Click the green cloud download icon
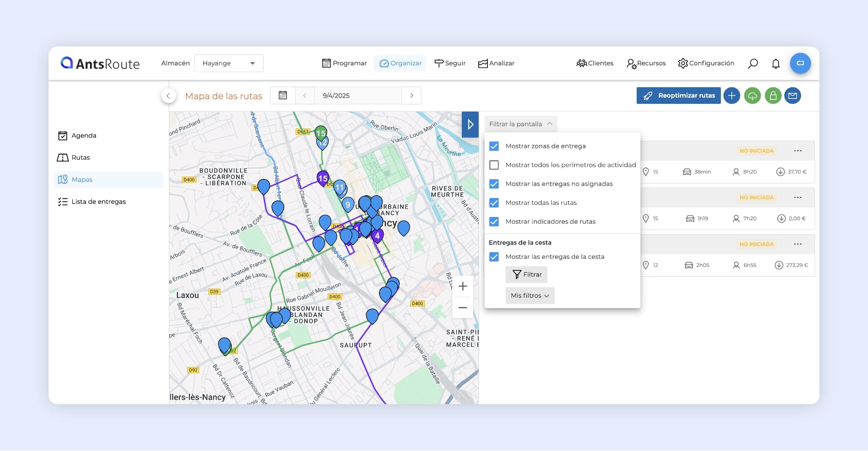This screenshot has width=868, height=451. click(x=752, y=95)
